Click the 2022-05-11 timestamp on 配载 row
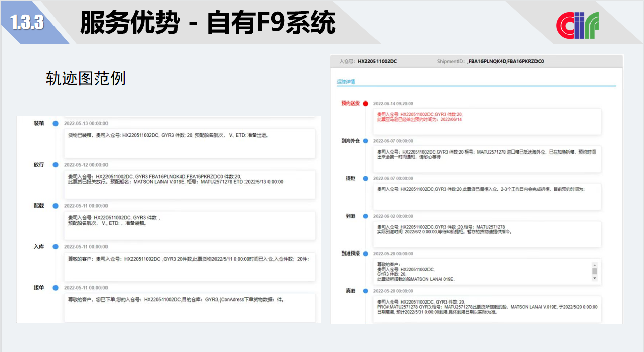The image size is (644, 352). (x=86, y=206)
